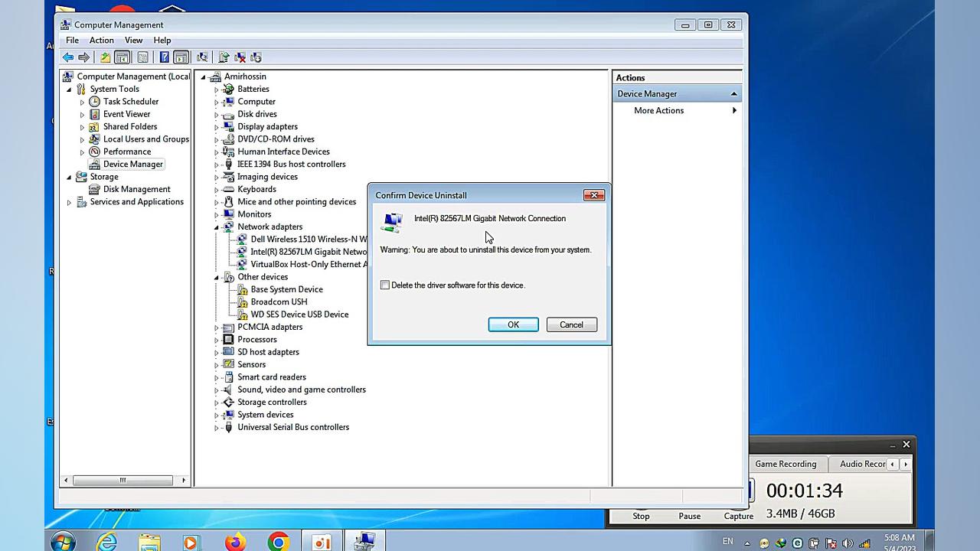Launch Google Chrome from the taskbar

pos(278,542)
